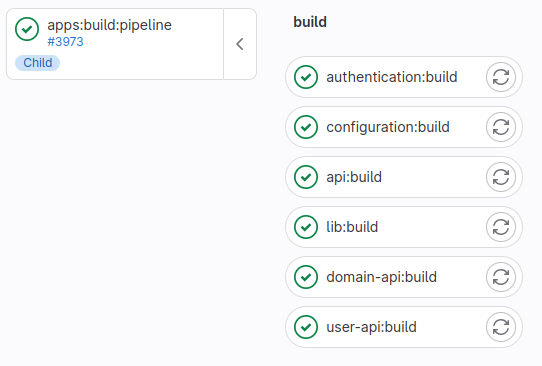Click passed status icon of api:build
The width and height of the screenshot is (542, 366).
(x=306, y=177)
